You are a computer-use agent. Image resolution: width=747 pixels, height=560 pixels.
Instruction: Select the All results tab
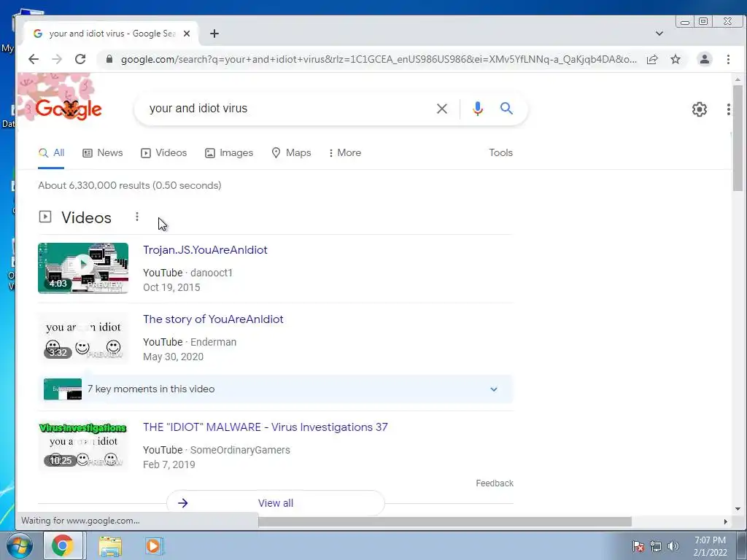[x=51, y=153]
